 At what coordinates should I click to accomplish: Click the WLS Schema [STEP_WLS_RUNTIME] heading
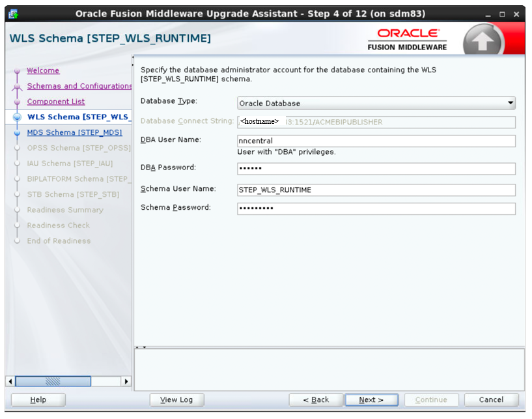[110, 38]
